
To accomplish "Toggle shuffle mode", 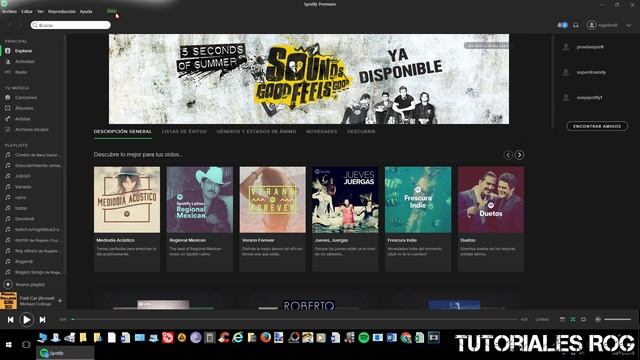I will coord(573,319).
